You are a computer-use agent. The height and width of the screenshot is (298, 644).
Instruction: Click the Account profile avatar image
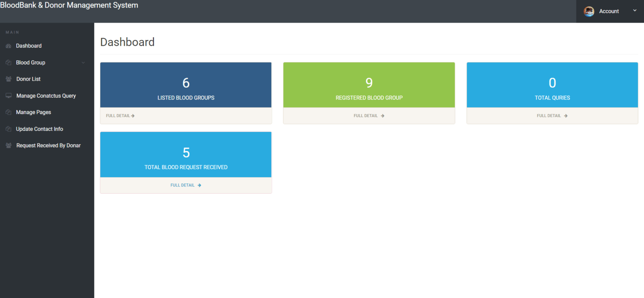click(589, 11)
